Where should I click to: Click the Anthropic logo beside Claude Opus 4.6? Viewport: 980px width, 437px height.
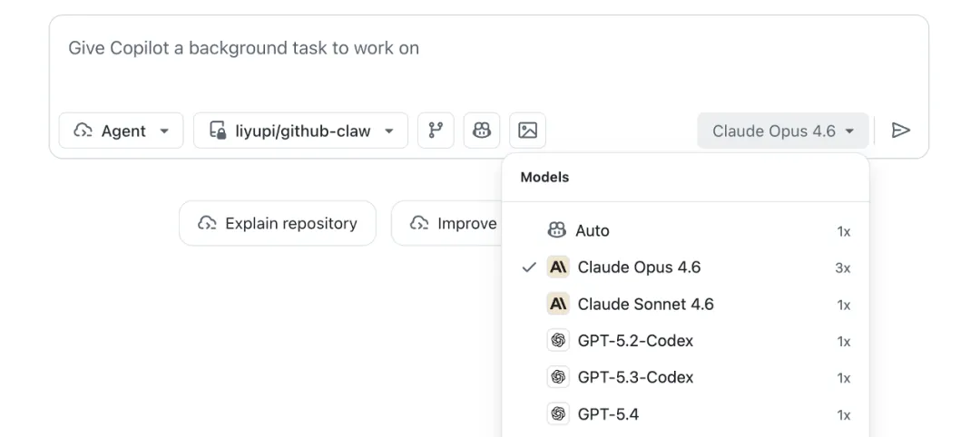(x=558, y=267)
